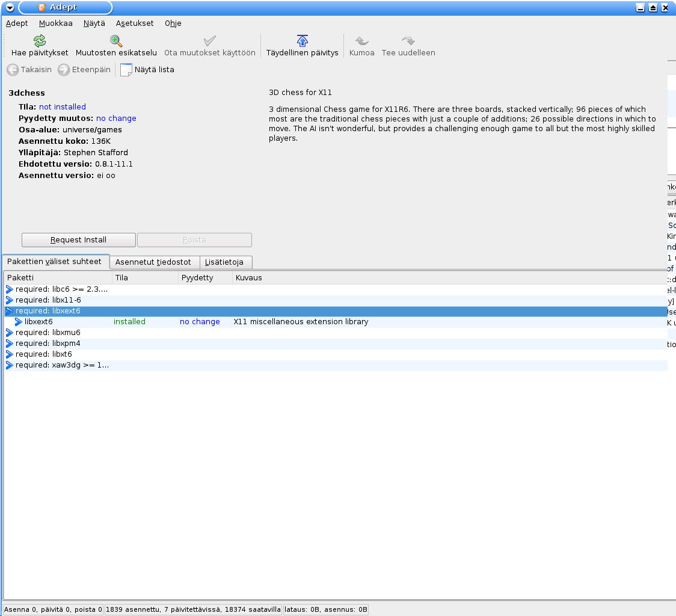Select the required: libxpm4 row
Image resolution: width=676 pixels, height=616 pixels.
coord(48,343)
